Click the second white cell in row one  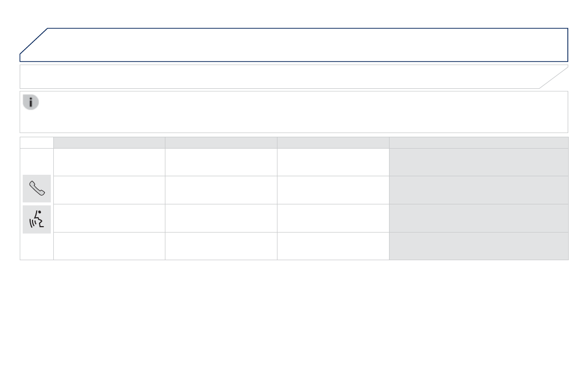pyautogui.click(x=221, y=162)
